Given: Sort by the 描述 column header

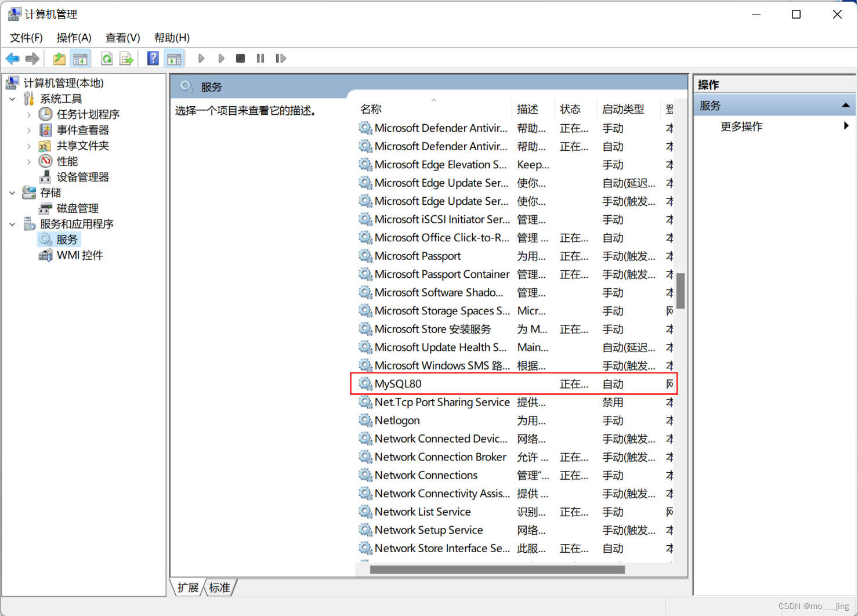Looking at the screenshot, I should (x=533, y=109).
